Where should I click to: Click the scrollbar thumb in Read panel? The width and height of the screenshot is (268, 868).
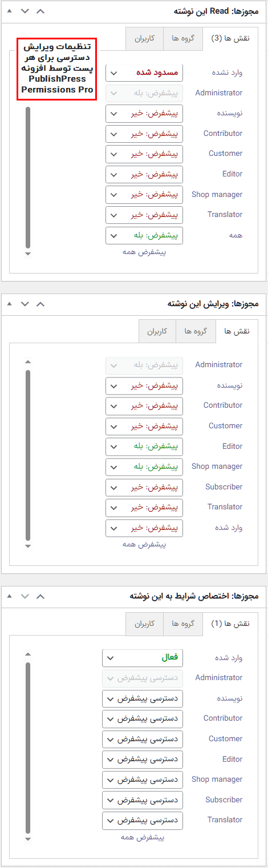[28, 177]
